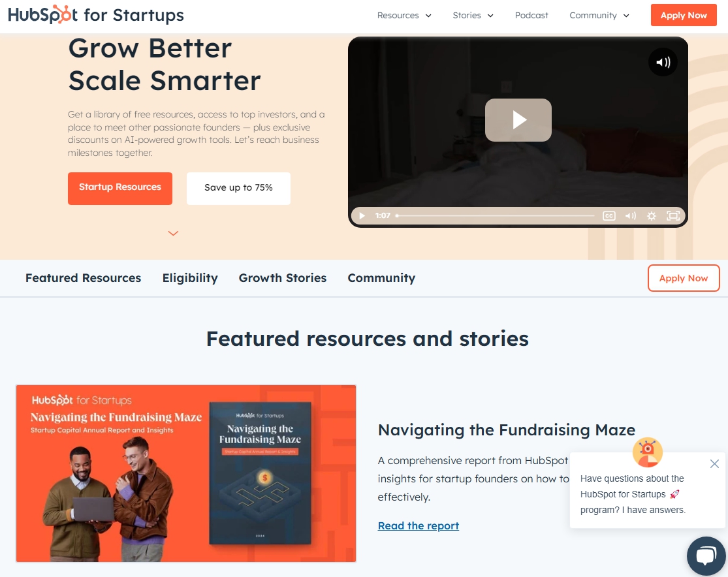Click the Save up to 75% button

(x=239, y=189)
